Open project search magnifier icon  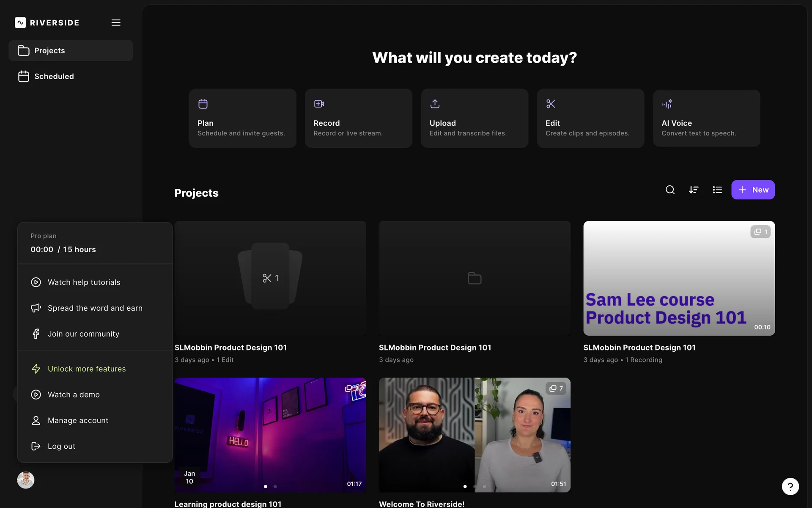tap(670, 190)
